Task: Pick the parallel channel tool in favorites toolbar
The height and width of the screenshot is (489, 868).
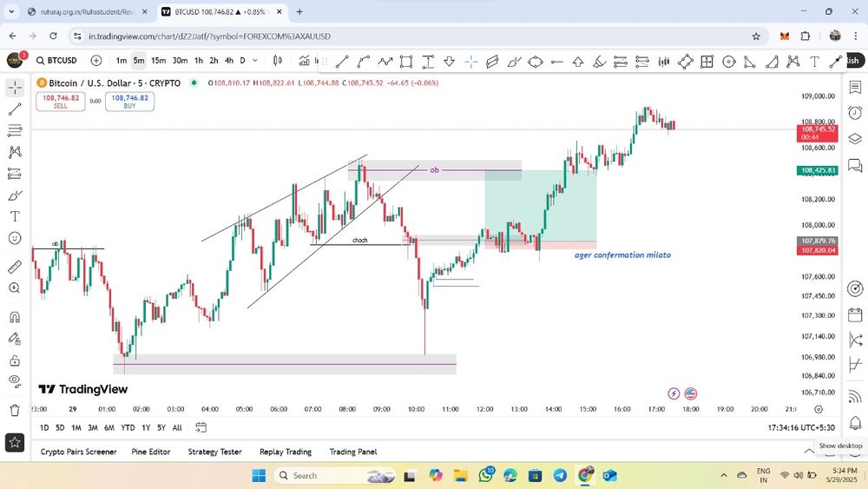Action: pyautogui.click(x=492, y=62)
